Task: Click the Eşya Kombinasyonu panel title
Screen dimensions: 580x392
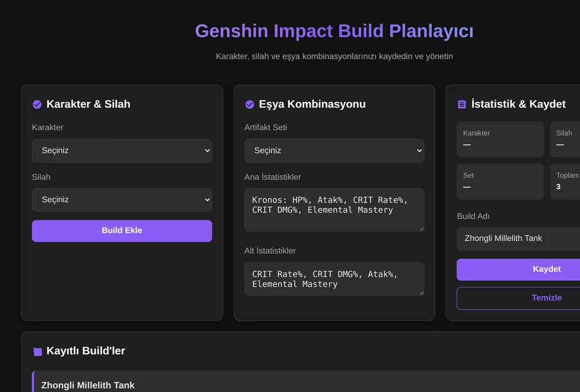Action: point(312,104)
